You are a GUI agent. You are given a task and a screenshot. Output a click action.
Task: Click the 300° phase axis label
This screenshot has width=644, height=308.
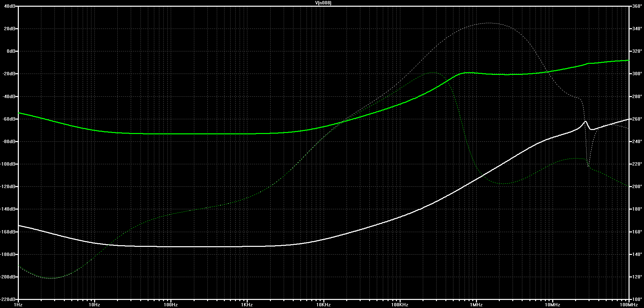pos(637,74)
